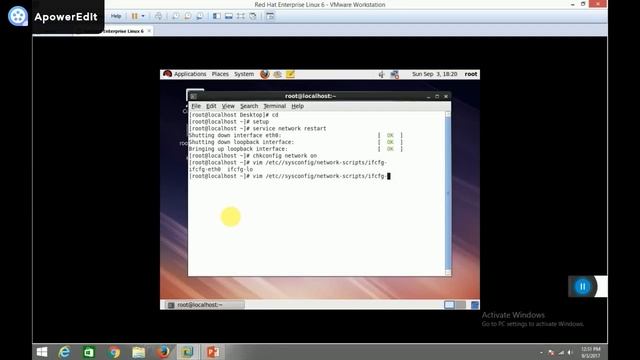640x360 pixels.
Task: Click the trash applet in bottom panel
Action: pos(474,305)
